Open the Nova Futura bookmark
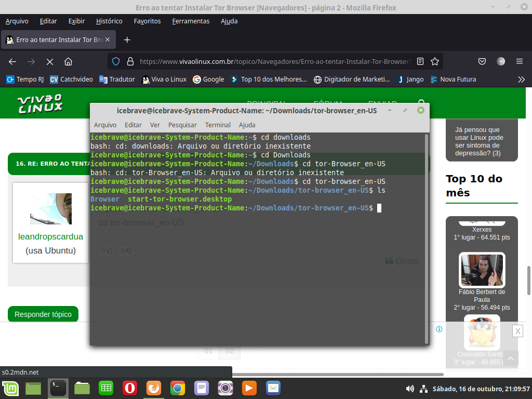 pyautogui.click(x=453, y=79)
